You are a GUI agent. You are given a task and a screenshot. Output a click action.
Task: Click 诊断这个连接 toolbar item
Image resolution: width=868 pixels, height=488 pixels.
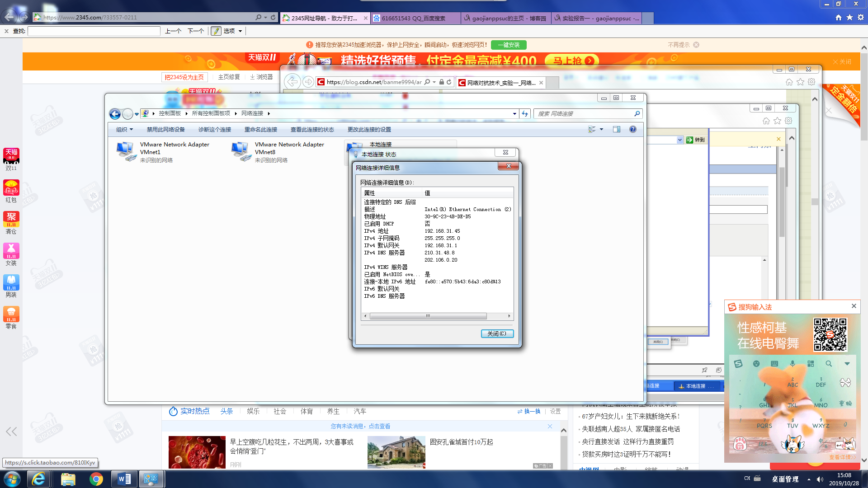214,130
